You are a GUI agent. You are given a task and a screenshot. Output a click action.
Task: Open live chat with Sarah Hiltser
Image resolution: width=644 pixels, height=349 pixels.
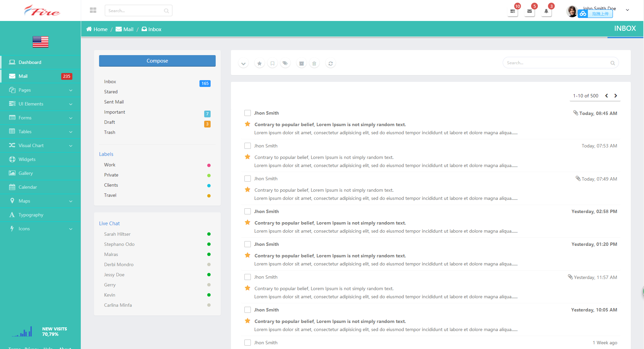coord(157,234)
